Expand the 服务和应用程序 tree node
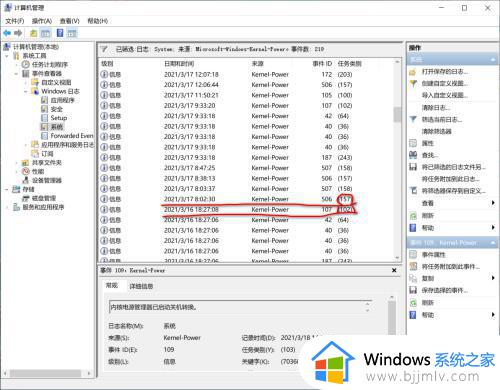The height and width of the screenshot is (390, 500). point(7,207)
